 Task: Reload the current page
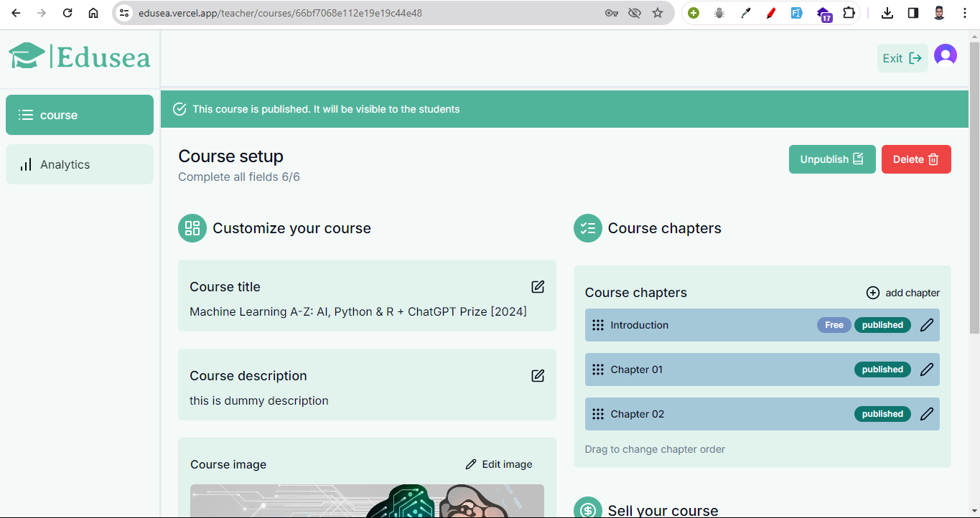[67, 13]
